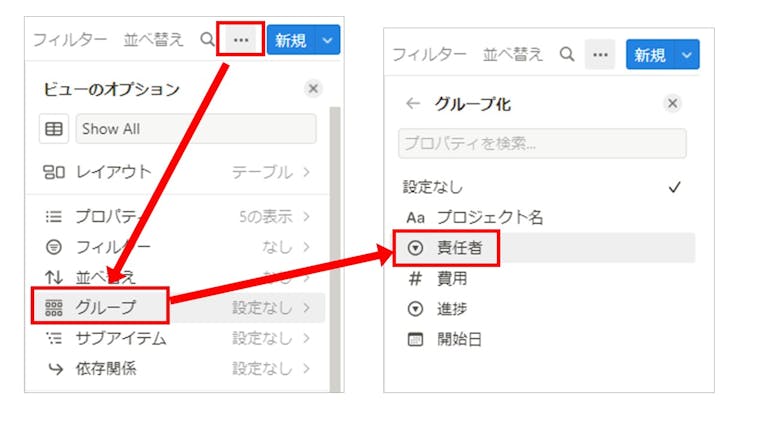Click the checkmark next to 設定なし

tap(674, 187)
